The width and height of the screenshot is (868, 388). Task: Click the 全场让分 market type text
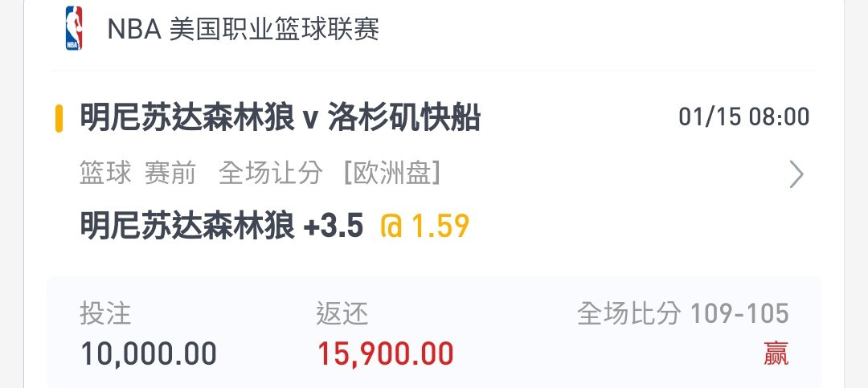pyautogui.click(x=271, y=174)
